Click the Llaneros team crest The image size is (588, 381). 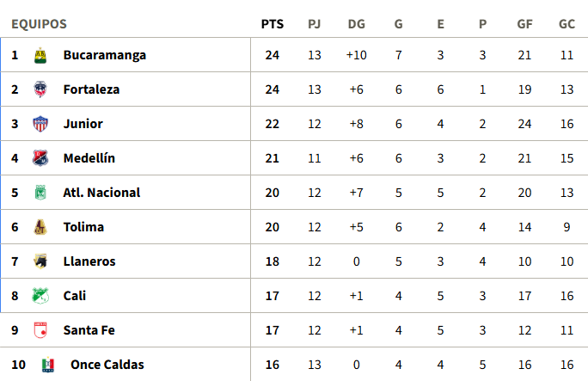coord(40,261)
